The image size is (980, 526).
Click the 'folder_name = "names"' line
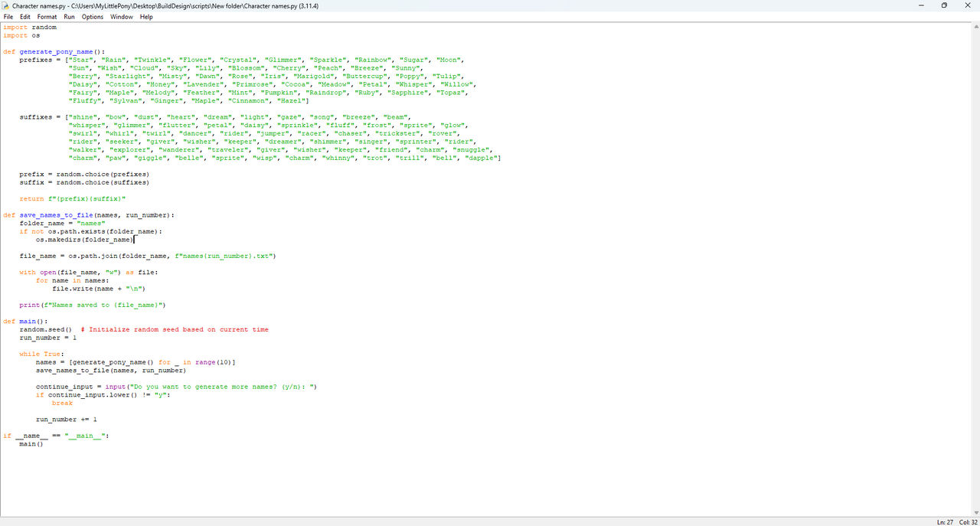[x=63, y=224]
